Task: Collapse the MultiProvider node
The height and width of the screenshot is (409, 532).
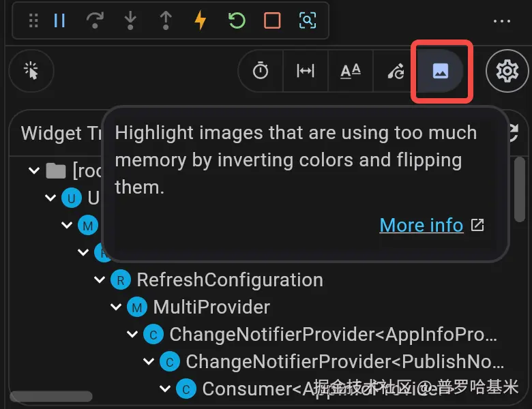Action: click(x=116, y=307)
